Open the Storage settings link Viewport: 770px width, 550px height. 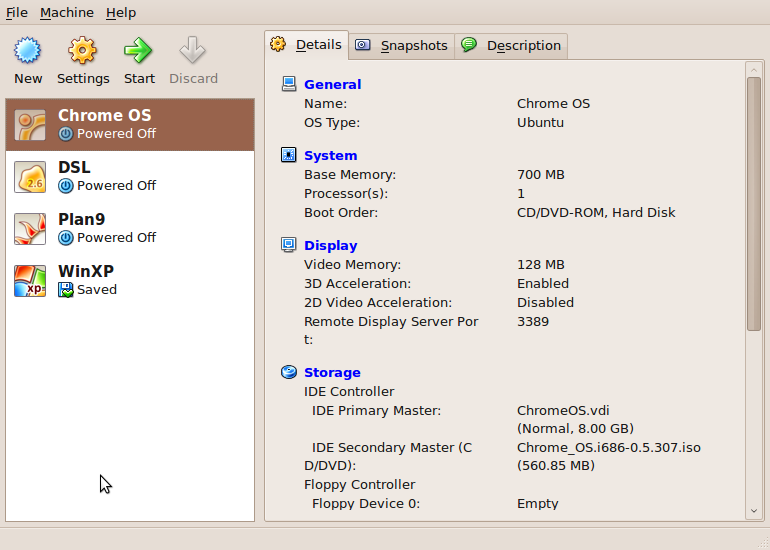click(332, 373)
